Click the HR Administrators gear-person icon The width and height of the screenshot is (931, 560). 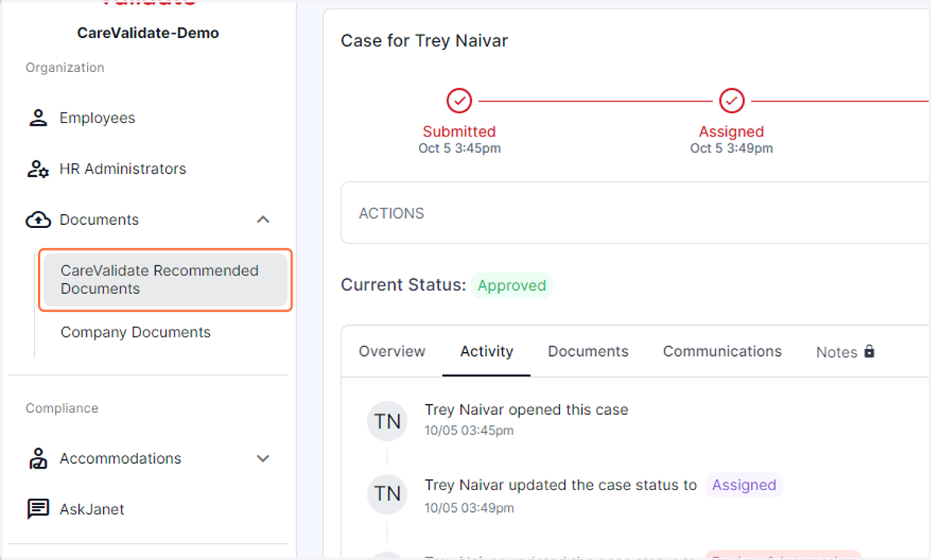[38, 169]
